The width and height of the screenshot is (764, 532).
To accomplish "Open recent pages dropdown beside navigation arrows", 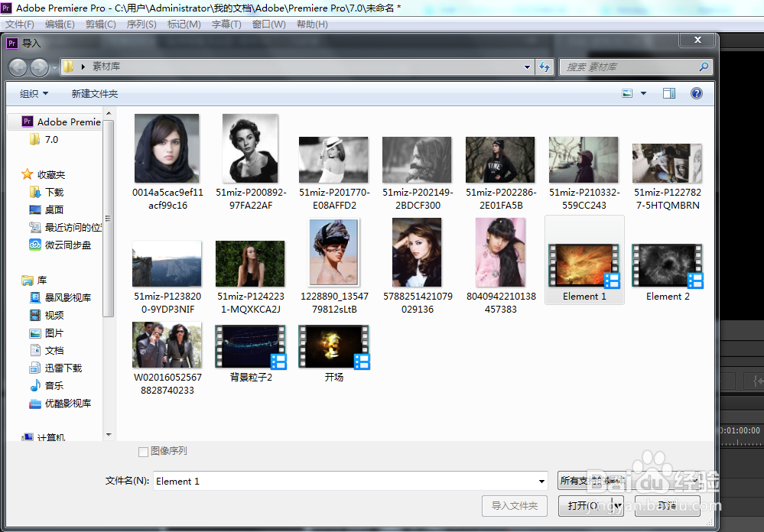I will pos(54,67).
